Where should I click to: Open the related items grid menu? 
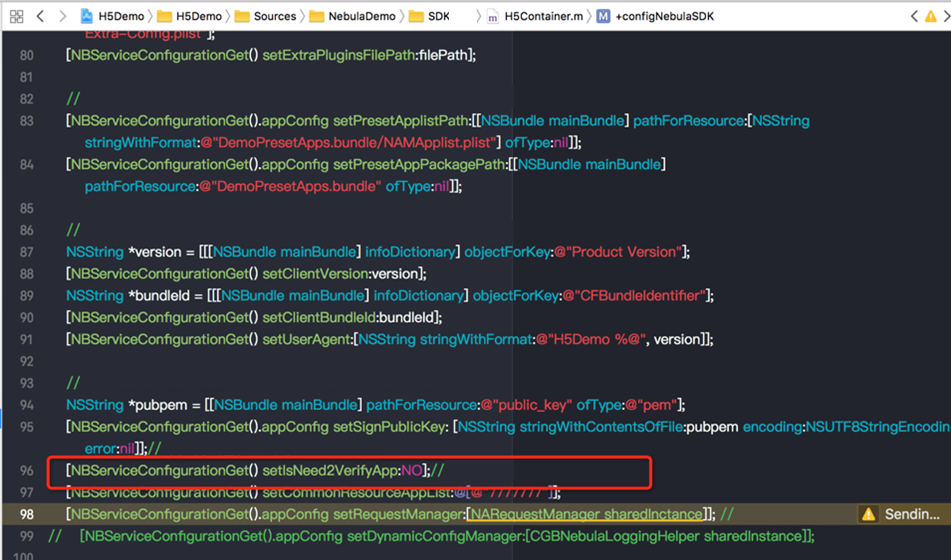17,17
